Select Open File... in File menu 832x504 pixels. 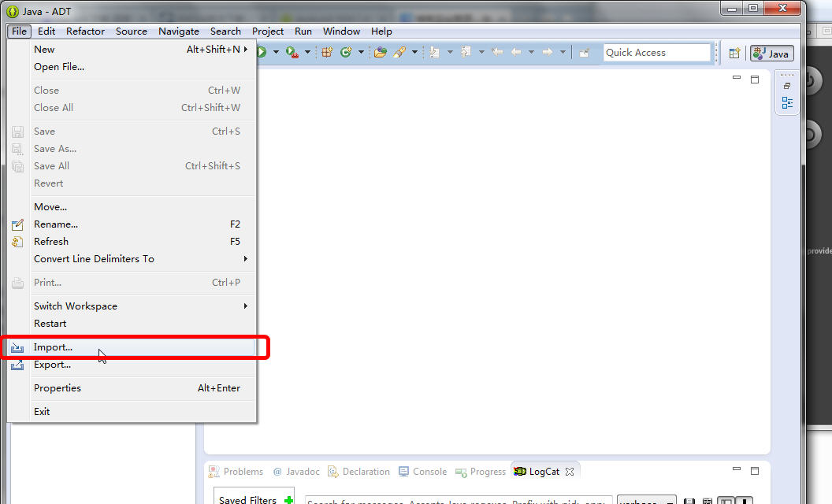[x=131, y=67]
